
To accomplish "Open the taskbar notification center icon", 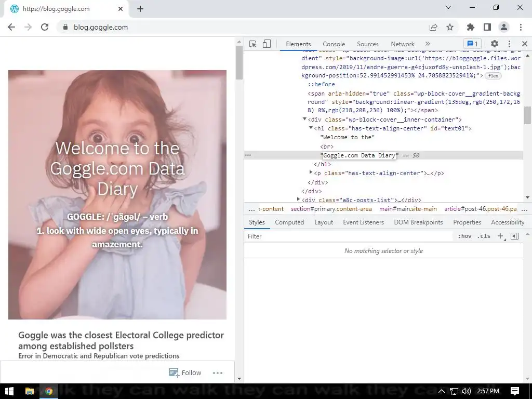I will (515, 391).
